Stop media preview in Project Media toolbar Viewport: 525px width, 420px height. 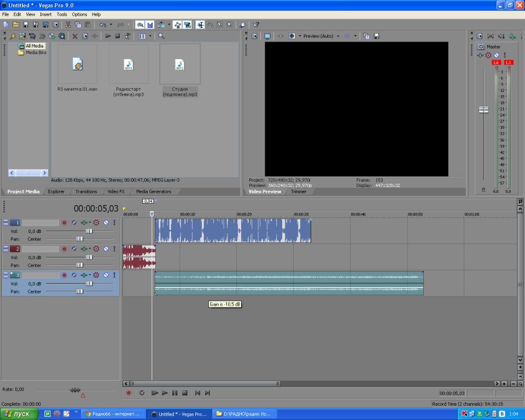coord(118,36)
